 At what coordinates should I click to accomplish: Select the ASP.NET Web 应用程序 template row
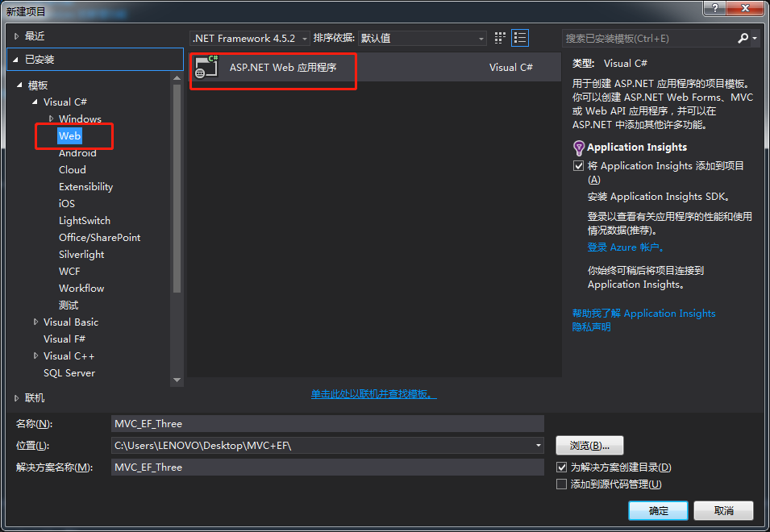click(x=375, y=67)
